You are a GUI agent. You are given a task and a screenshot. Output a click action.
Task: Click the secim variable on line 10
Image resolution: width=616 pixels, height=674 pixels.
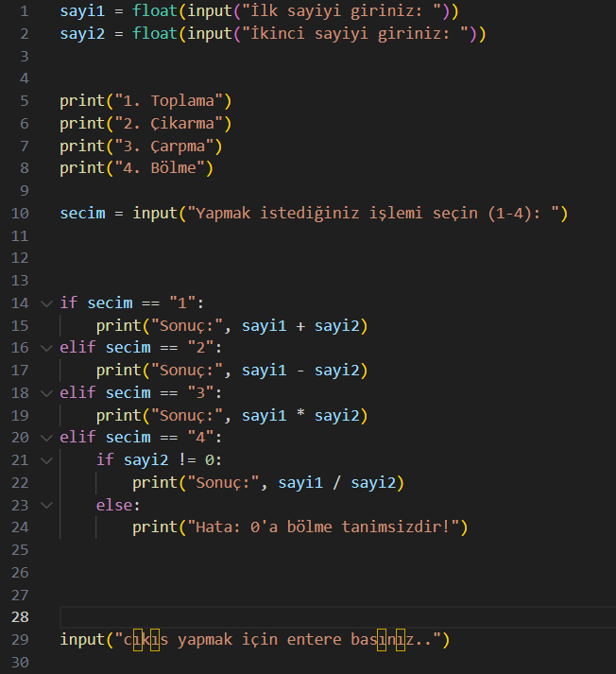tap(82, 214)
